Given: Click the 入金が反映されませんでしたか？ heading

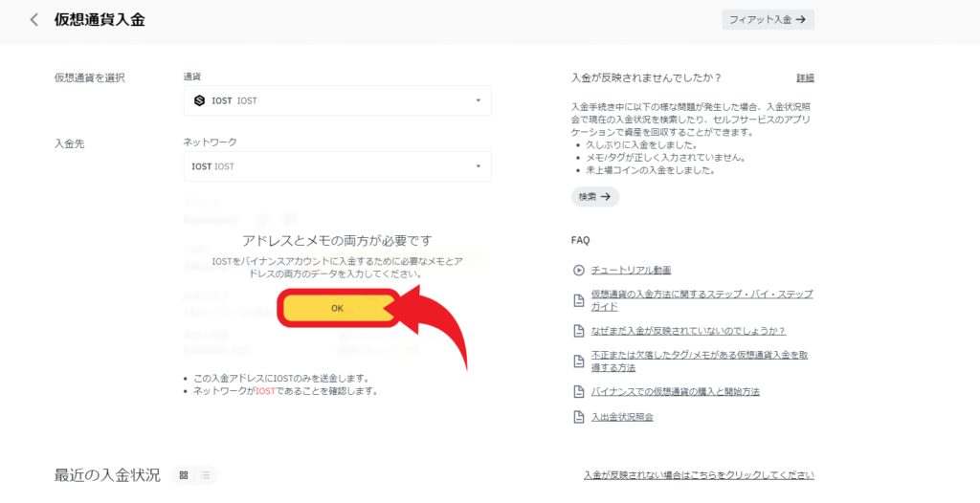Looking at the screenshot, I should point(646,78).
